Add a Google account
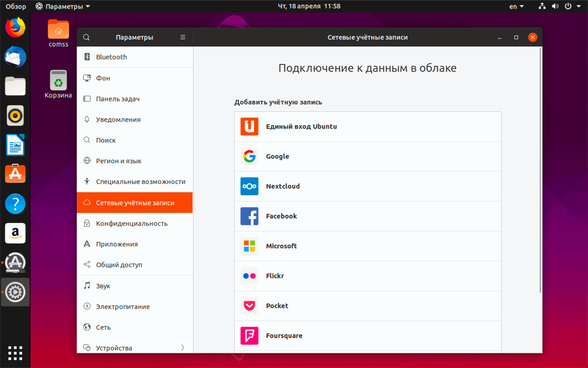Screen dimensions: 588x368 tap(368, 156)
